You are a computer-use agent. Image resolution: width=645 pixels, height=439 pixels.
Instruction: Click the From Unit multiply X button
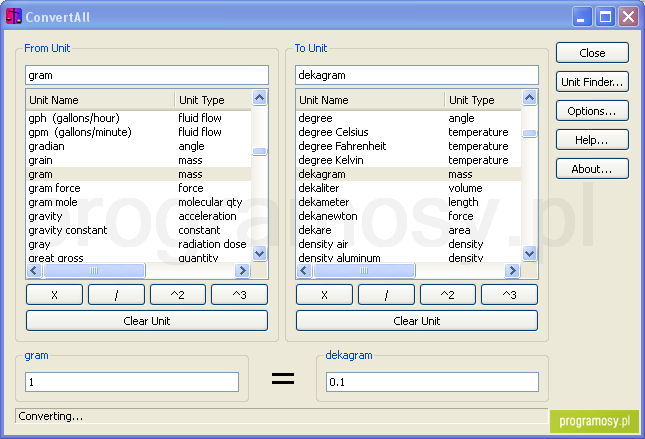coord(54,295)
